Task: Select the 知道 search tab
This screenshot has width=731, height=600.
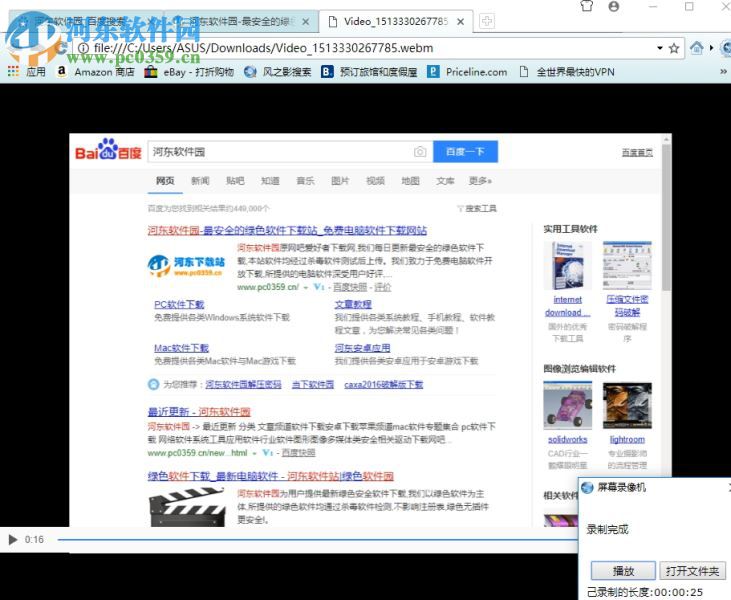Action: tap(270, 181)
